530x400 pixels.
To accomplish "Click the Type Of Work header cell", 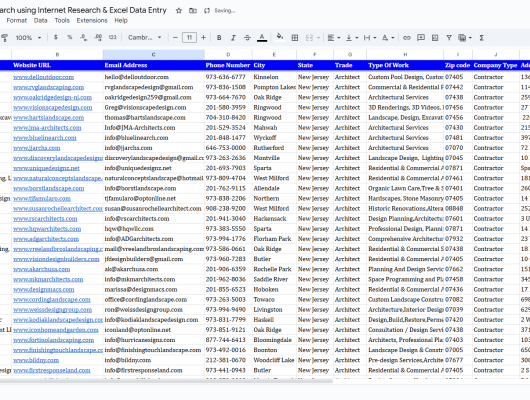I will point(405,65).
